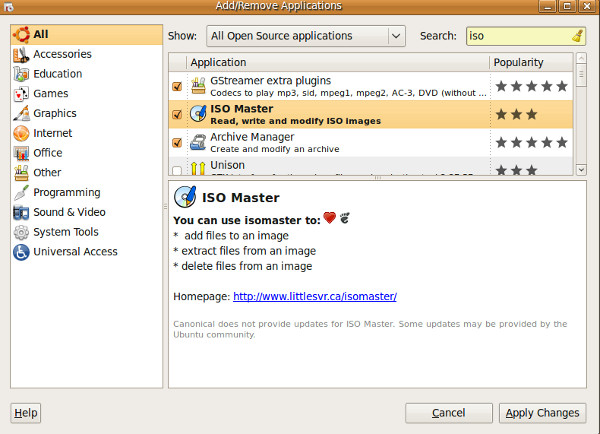Click the list scrollbar up arrow
This screenshot has height=434, width=600.
581,58
